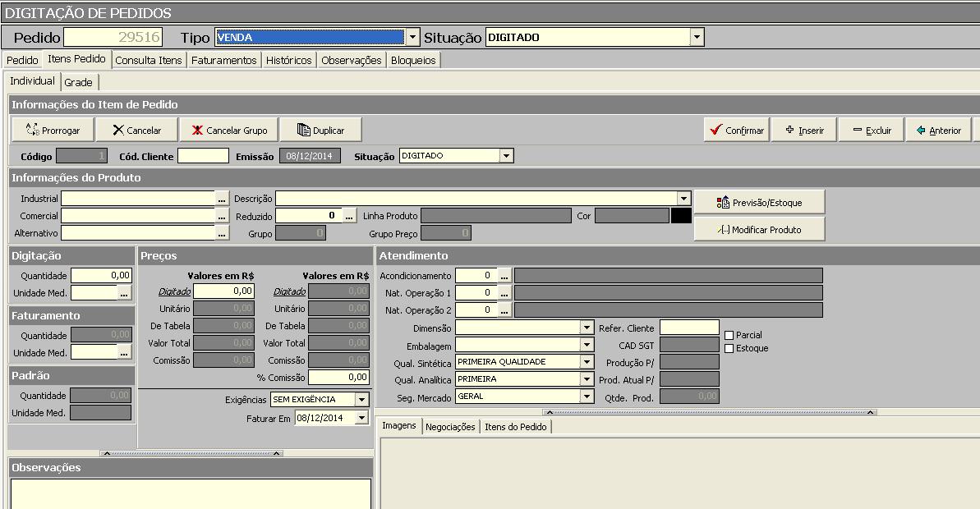Open the Negociações tab
The height and width of the screenshot is (509, 980).
[x=450, y=427]
